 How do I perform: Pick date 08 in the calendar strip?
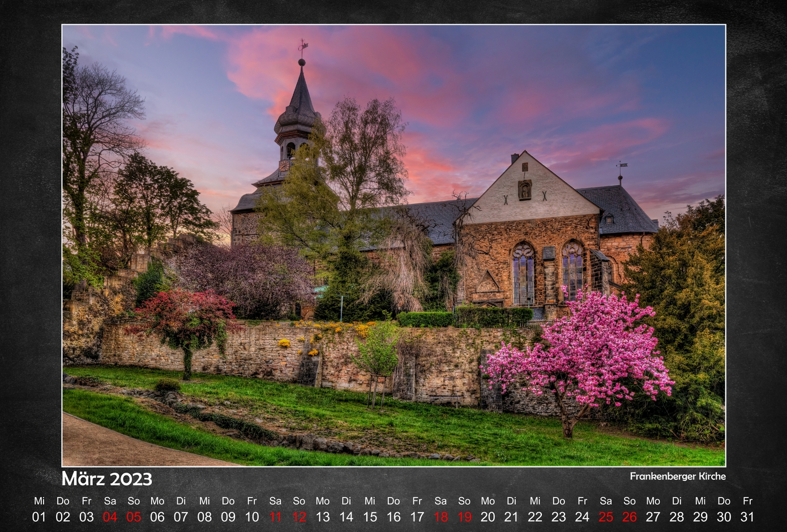point(204,517)
